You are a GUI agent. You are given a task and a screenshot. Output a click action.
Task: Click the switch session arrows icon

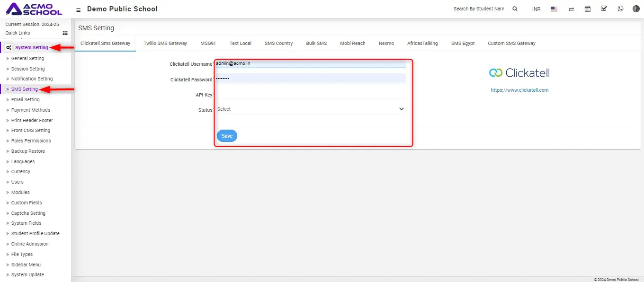571,9
